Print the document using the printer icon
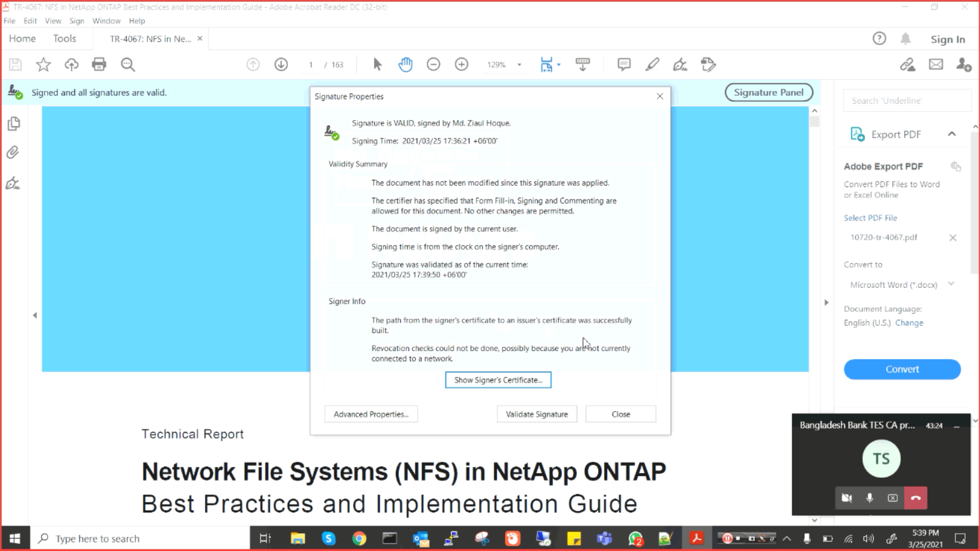980x551 pixels. coord(99,64)
